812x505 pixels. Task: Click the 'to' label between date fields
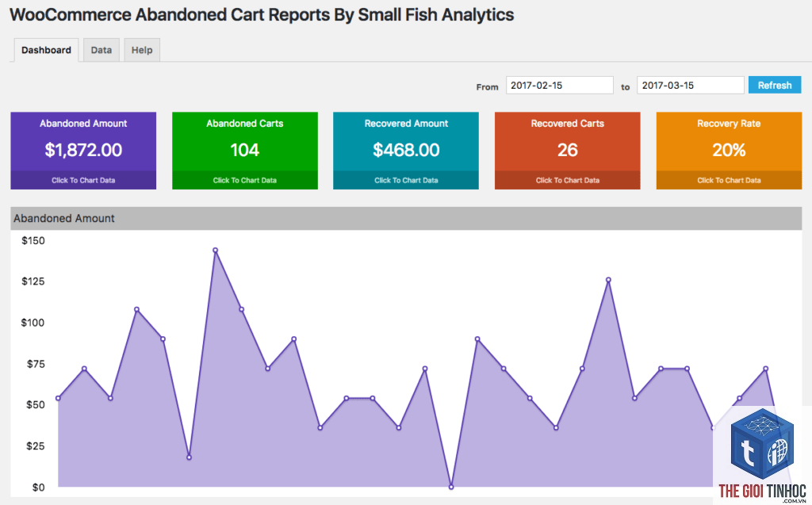626,87
